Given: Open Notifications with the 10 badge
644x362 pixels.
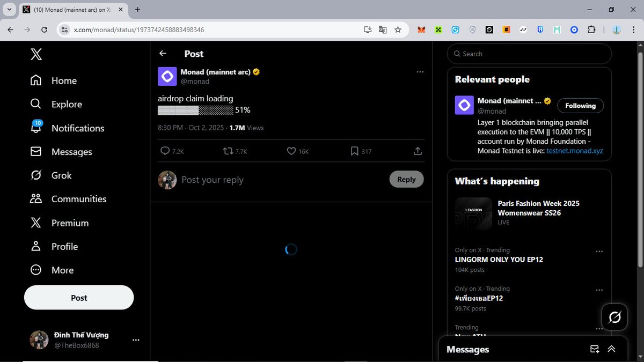Looking at the screenshot, I should 67,128.
